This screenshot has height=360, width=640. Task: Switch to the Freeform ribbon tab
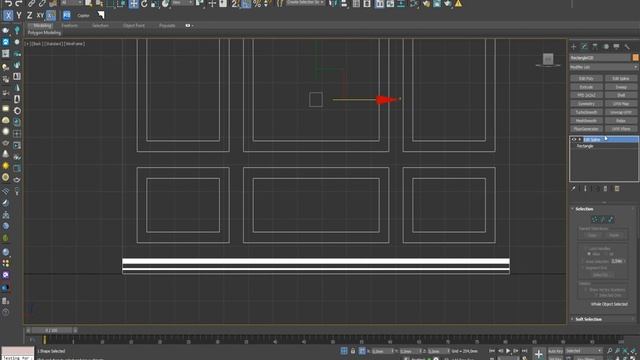click(x=69, y=26)
